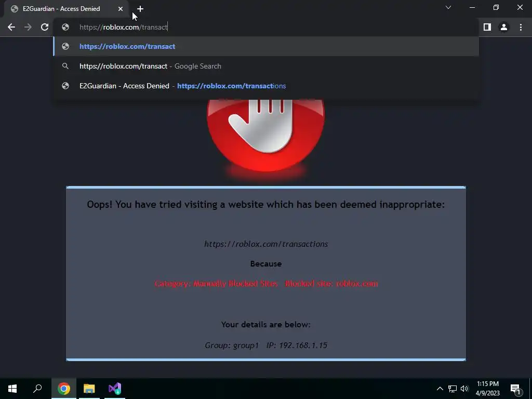Close the E2Guardian - Access Denied tab
The height and width of the screenshot is (399, 532).
coord(121,9)
